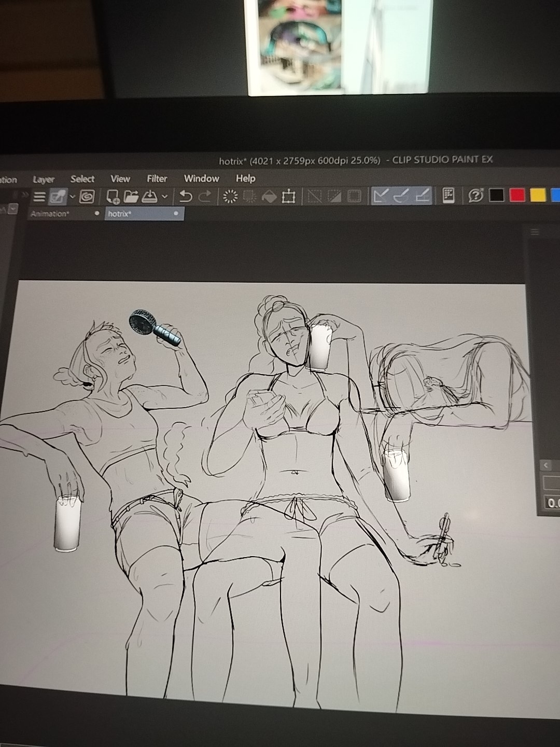This screenshot has height=747, width=560.
Task: Select the Fill paint bucket icon
Action: click(x=269, y=196)
